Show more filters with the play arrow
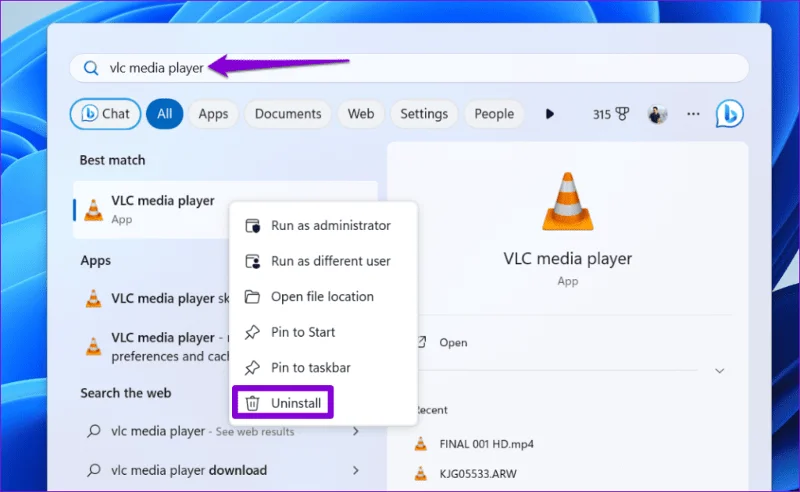The image size is (800, 492). click(549, 114)
